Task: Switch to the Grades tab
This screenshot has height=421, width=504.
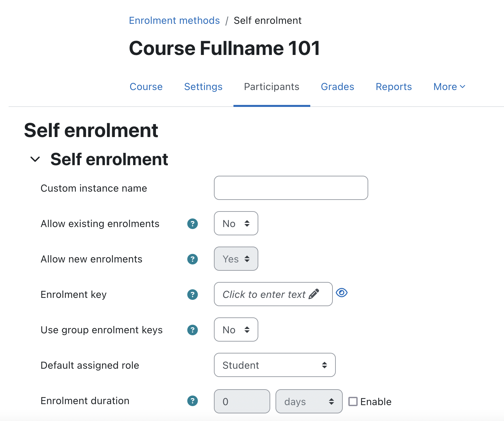Action: 337,87
